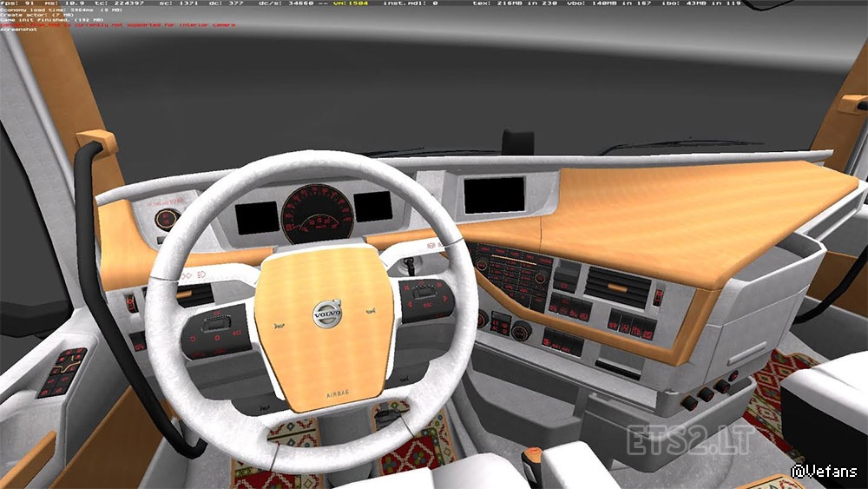
Task: Click the AIRBAG label on the steering wheel
Action: pos(337,394)
